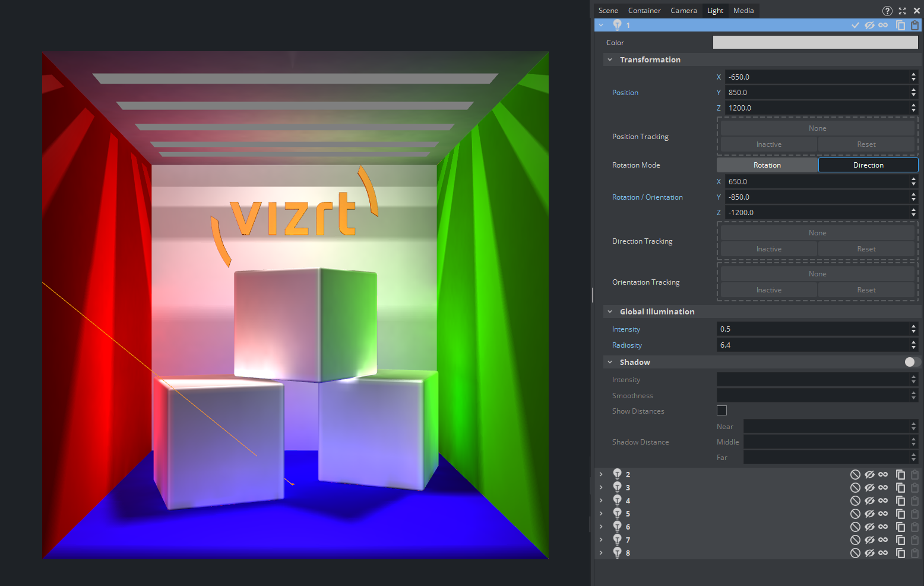Collapse the Transformation section
Image resolution: width=924 pixels, height=586 pixels.
(x=610, y=59)
